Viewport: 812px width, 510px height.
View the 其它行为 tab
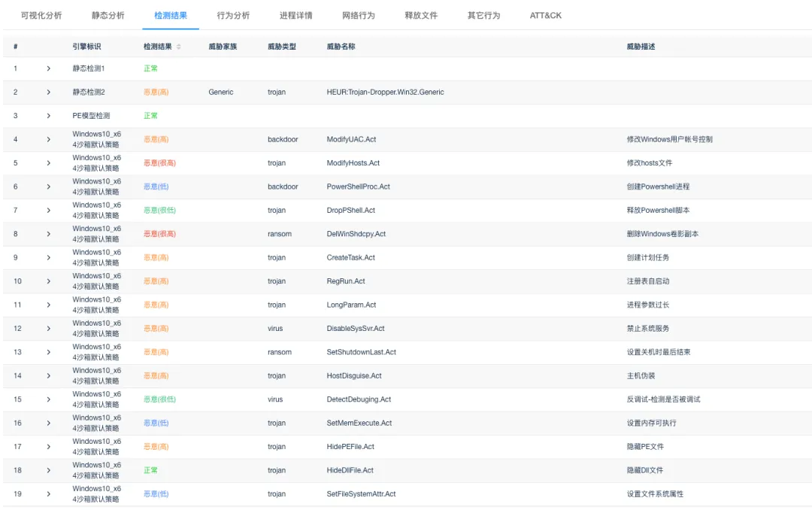pyautogui.click(x=483, y=16)
